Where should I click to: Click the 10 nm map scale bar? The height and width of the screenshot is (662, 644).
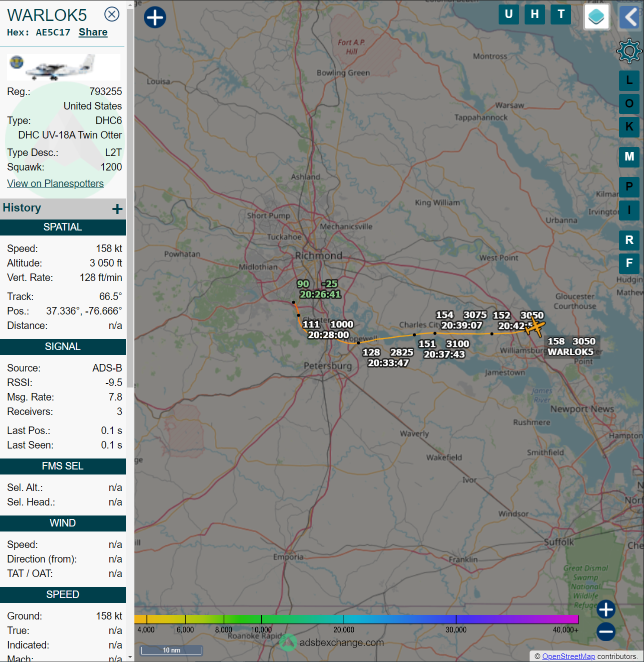171,650
